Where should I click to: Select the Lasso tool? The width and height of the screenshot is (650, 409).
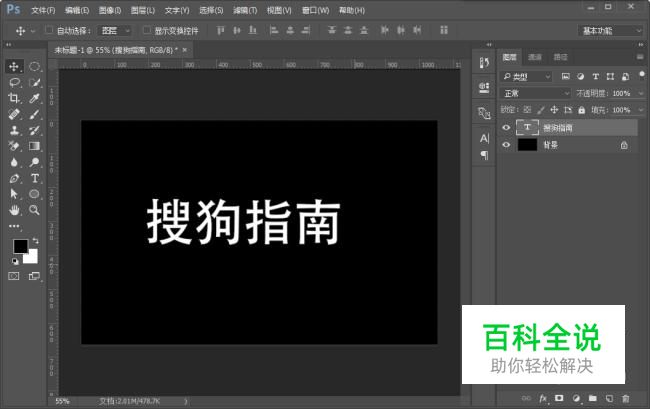point(15,82)
